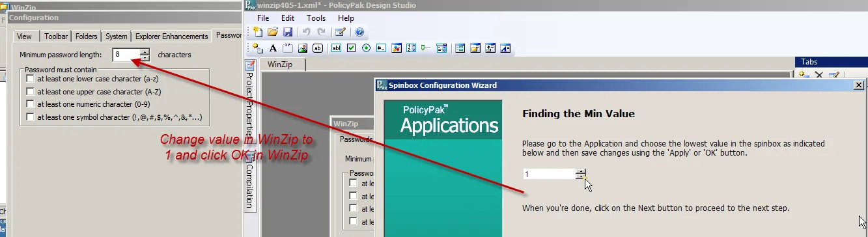Insert a slider control from toolbar
This screenshot has width=868, height=237.
tap(426, 48)
